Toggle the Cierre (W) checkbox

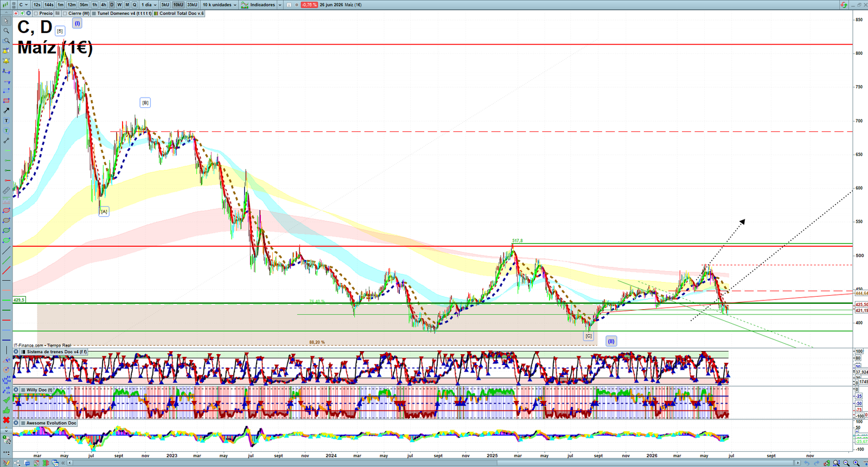(65, 13)
